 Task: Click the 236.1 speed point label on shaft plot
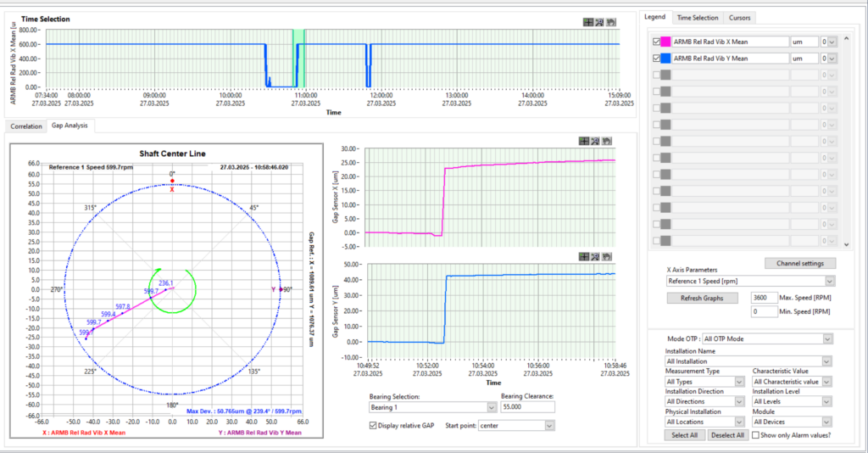point(166,283)
